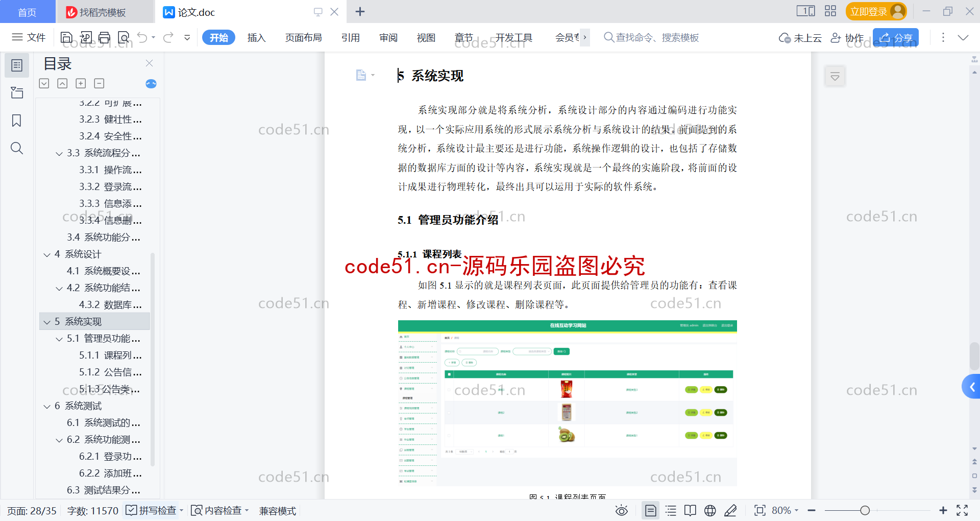
Task: Open the bookmark icon in the left sidebar
Action: click(x=17, y=121)
